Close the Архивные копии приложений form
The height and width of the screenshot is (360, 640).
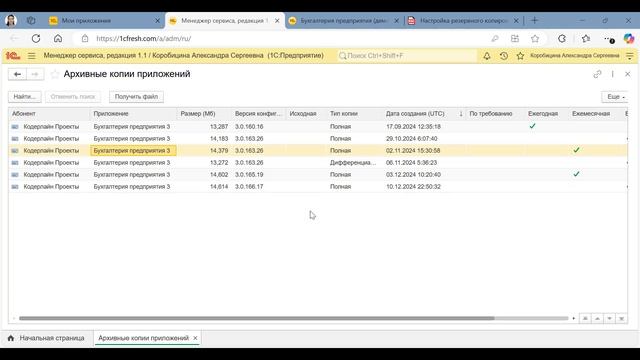[x=627, y=74]
